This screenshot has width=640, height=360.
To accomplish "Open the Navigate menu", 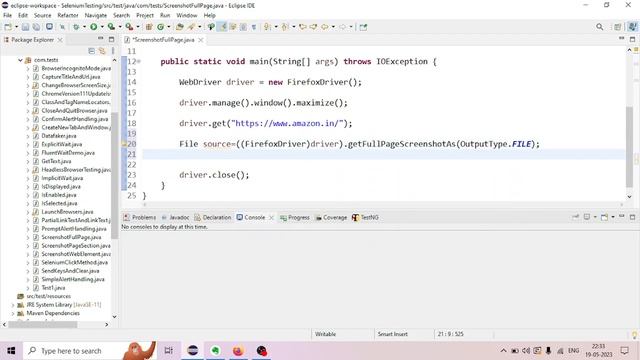I will pos(96,16).
